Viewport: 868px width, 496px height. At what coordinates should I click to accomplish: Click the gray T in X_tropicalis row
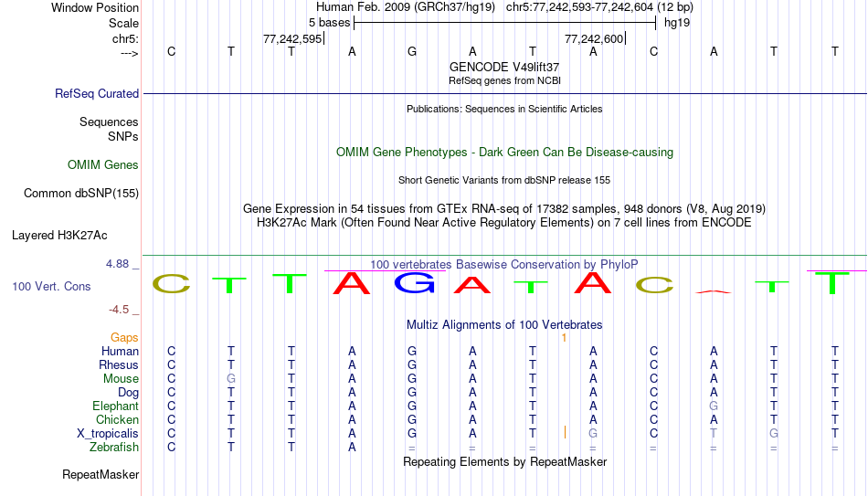click(714, 434)
